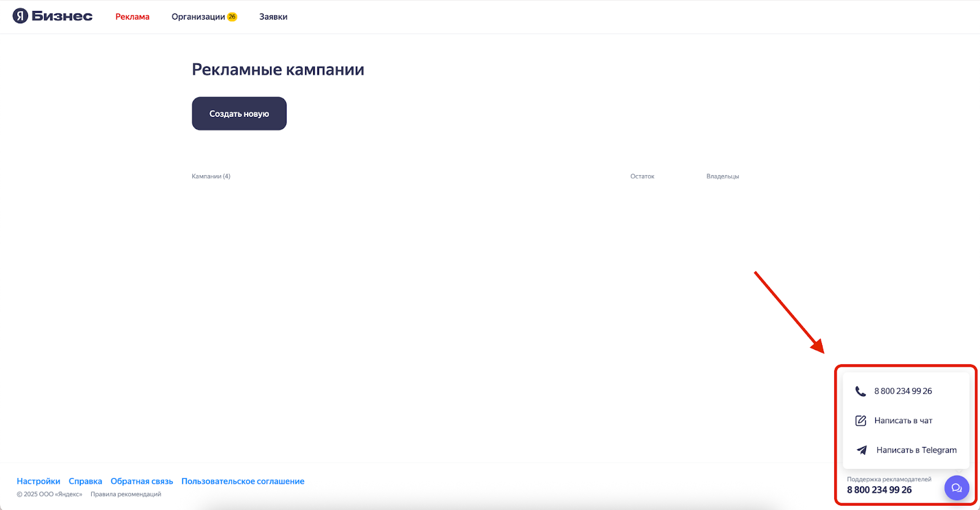Choose Написать в чат in support menu
Image resolution: width=980 pixels, height=510 pixels.
[x=903, y=421]
